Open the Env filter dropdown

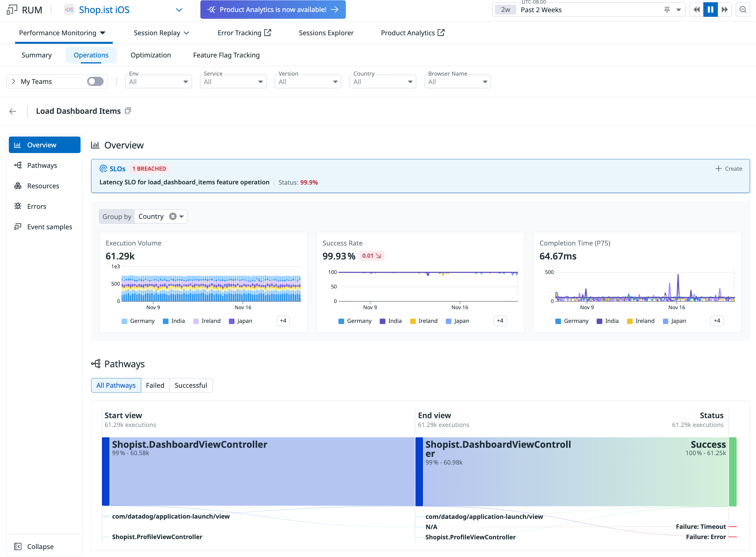[158, 82]
